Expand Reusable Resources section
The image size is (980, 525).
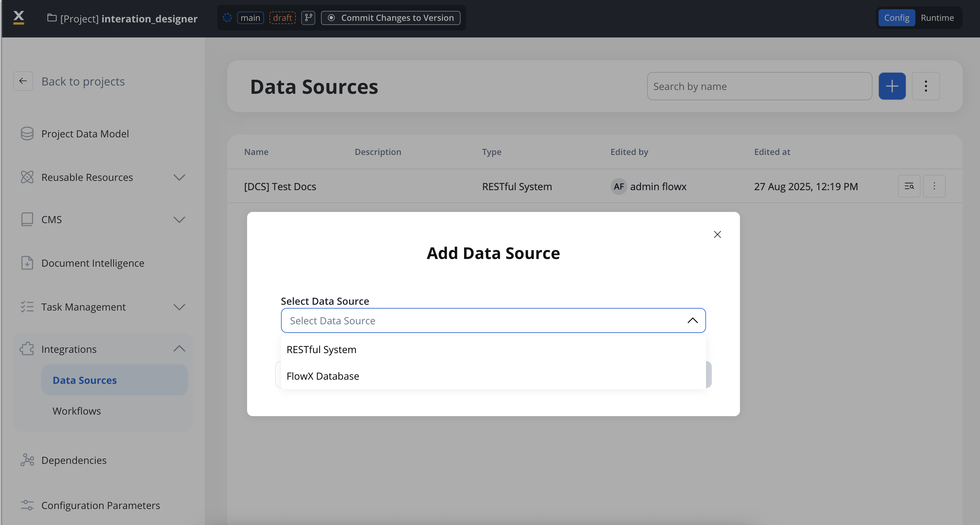(x=179, y=178)
